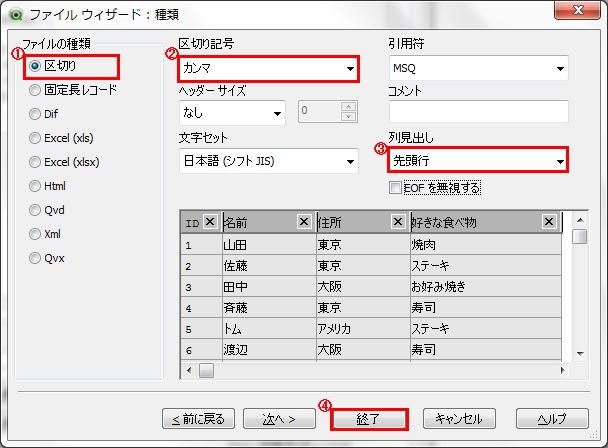
Task: Remove the ID column using its X icon
Action: [209, 222]
